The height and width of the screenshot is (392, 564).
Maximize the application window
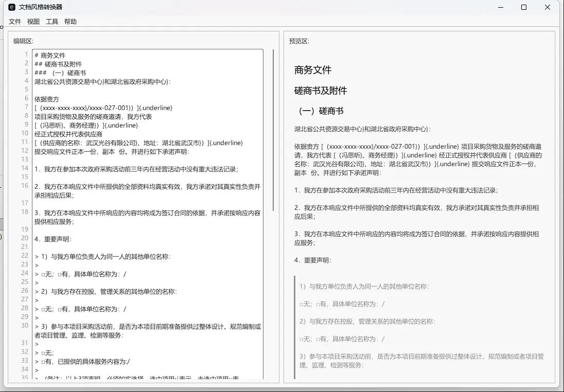coord(523,7)
